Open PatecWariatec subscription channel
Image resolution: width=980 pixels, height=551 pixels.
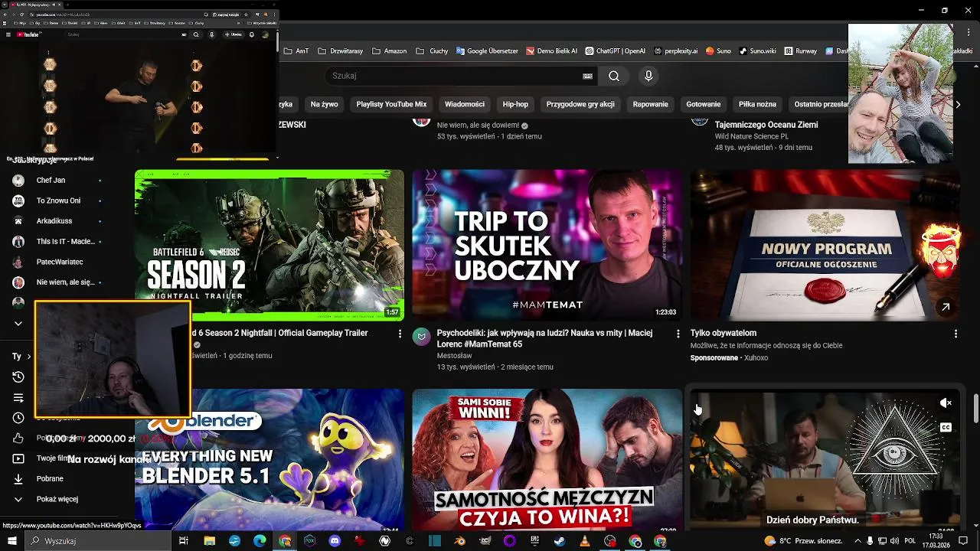tap(61, 262)
